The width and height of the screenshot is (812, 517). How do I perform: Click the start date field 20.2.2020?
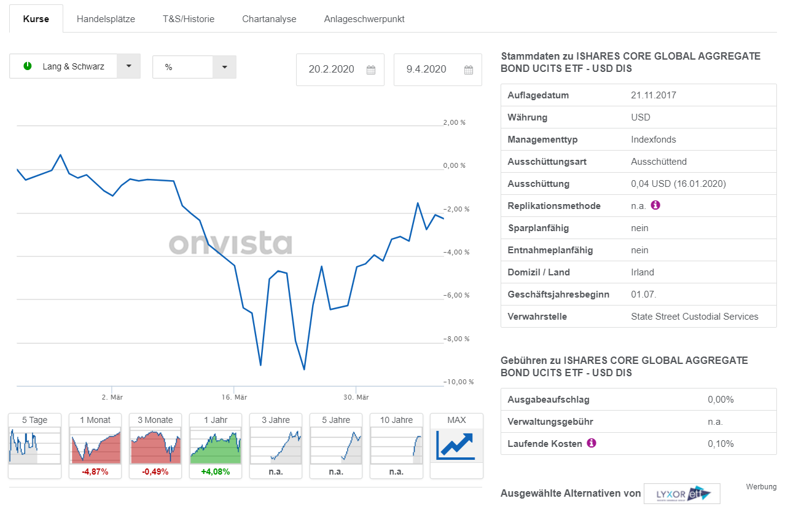tap(332, 69)
